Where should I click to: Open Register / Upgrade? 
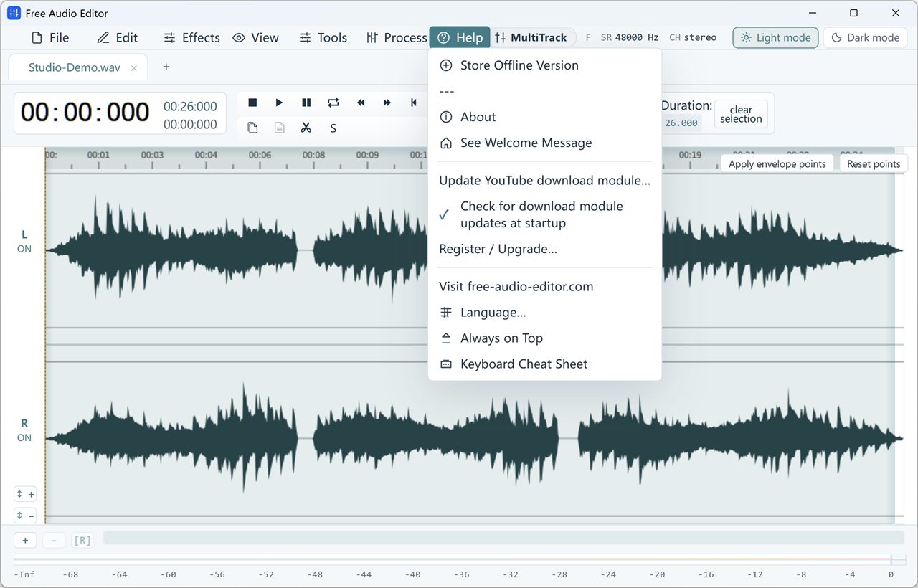click(544, 249)
